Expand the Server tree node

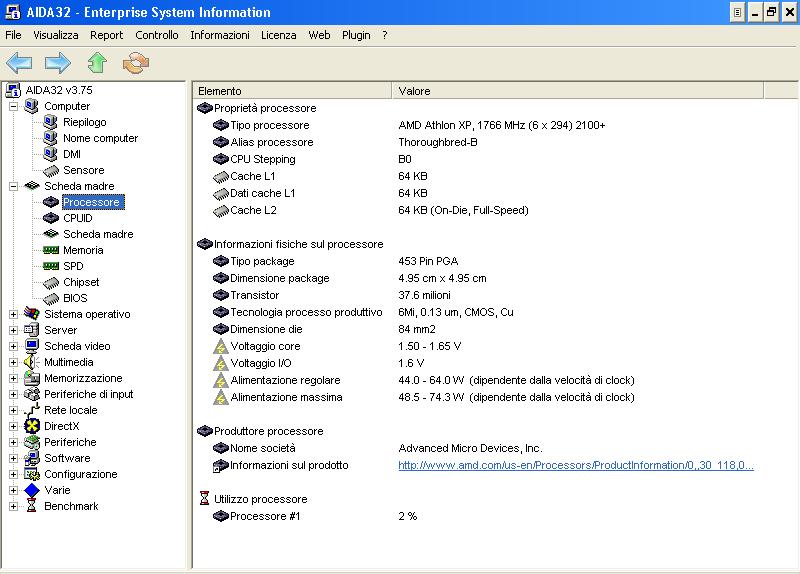[x=13, y=330]
